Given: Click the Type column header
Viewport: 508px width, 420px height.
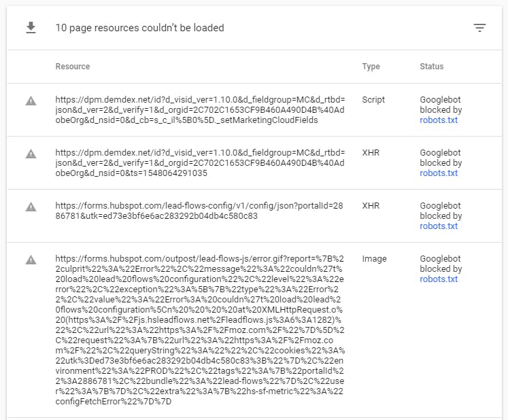Looking at the screenshot, I should point(371,67).
